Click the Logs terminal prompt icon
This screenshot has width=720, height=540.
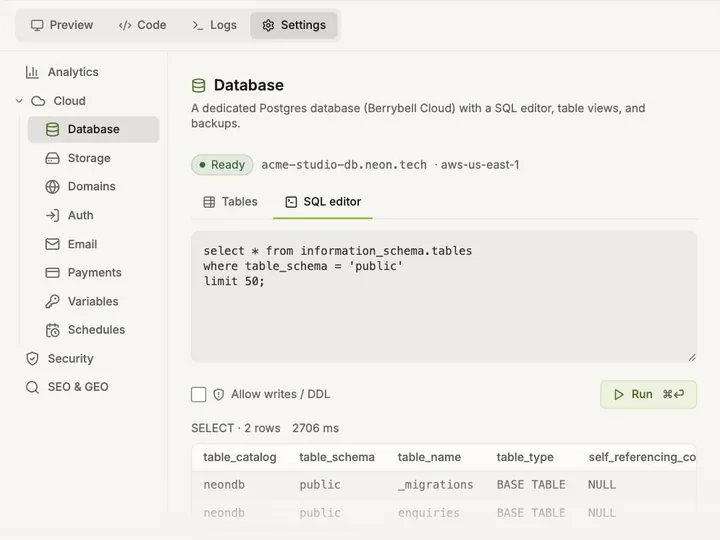point(197,25)
